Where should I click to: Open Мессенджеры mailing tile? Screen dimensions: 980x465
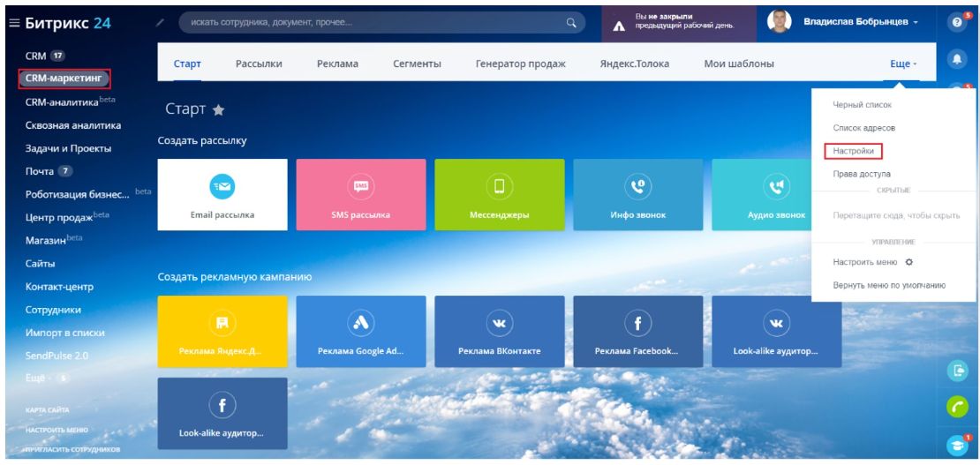pyautogui.click(x=500, y=194)
